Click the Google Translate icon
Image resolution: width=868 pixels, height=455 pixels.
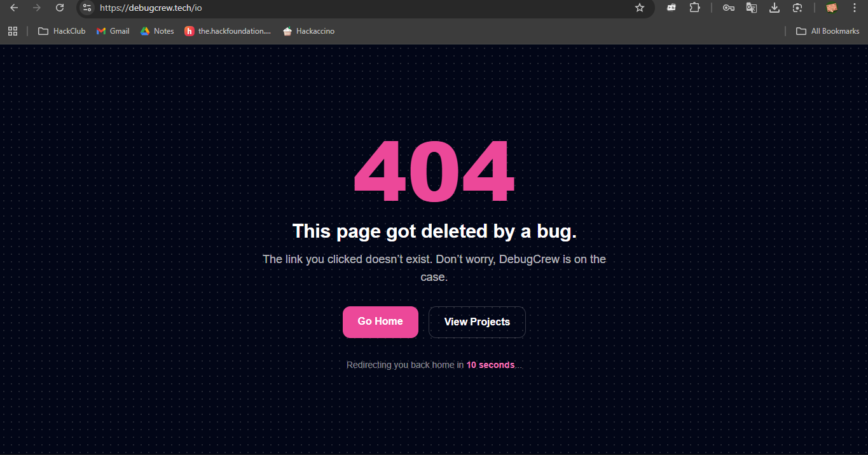click(x=752, y=8)
